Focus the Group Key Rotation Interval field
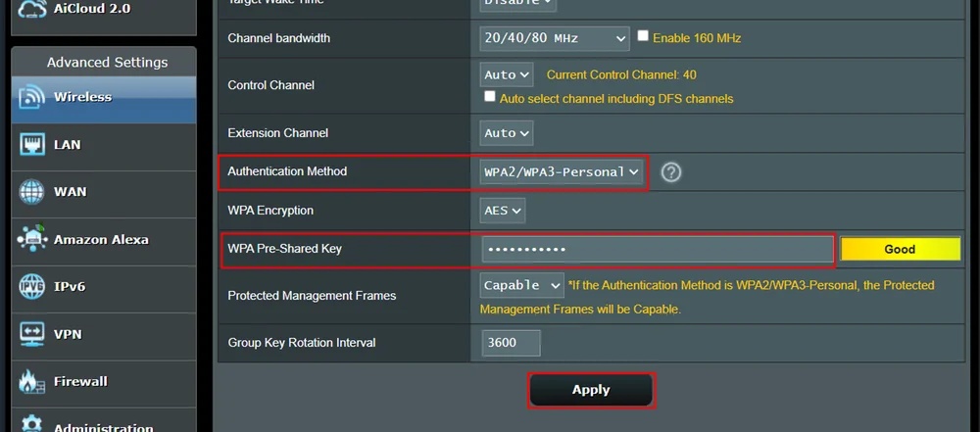 [x=512, y=343]
